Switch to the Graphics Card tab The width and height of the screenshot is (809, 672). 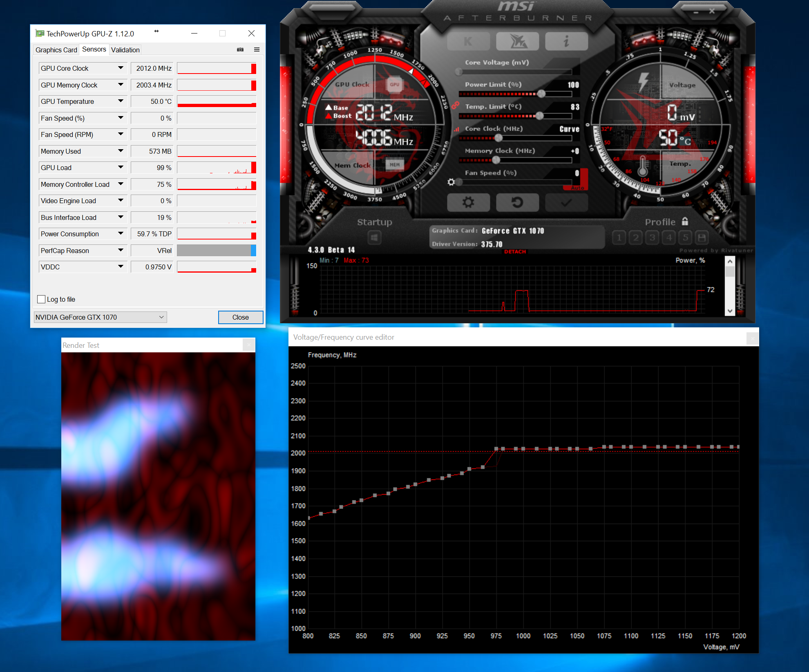[x=56, y=50]
